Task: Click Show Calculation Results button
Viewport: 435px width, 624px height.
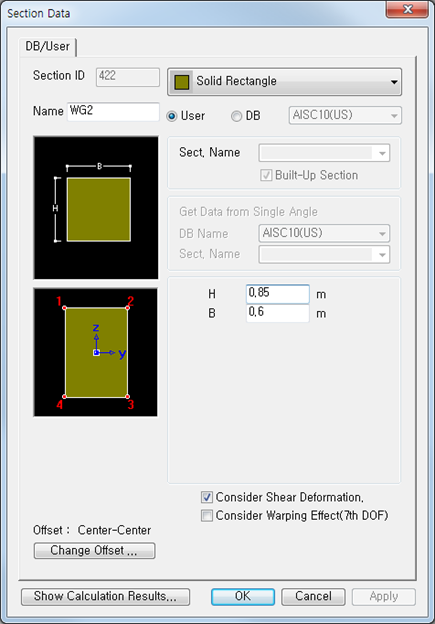Action: pos(105,597)
